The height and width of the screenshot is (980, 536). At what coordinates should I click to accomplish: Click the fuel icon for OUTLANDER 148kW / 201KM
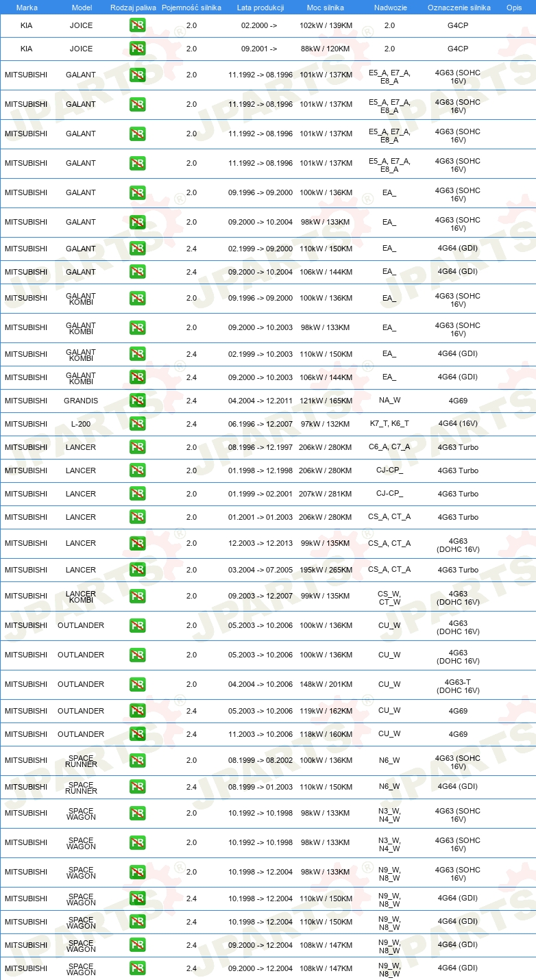click(x=137, y=685)
